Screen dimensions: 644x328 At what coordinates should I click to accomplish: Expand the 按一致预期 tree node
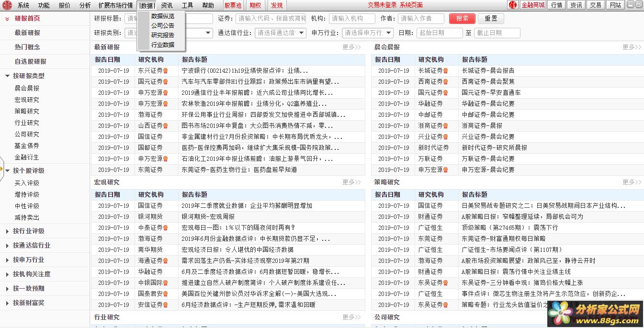point(8,289)
